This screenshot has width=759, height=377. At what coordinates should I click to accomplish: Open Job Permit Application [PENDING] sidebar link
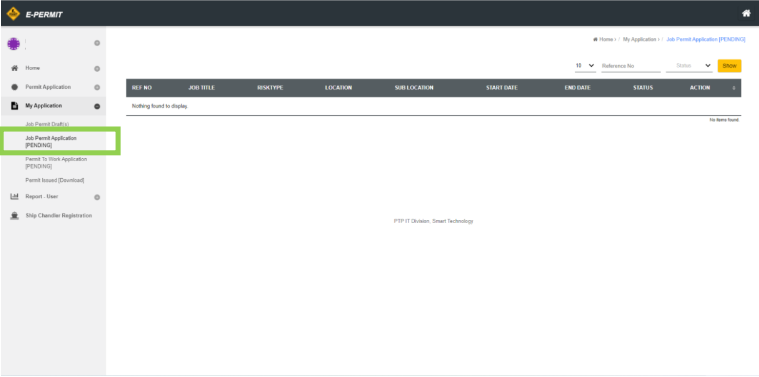51,141
